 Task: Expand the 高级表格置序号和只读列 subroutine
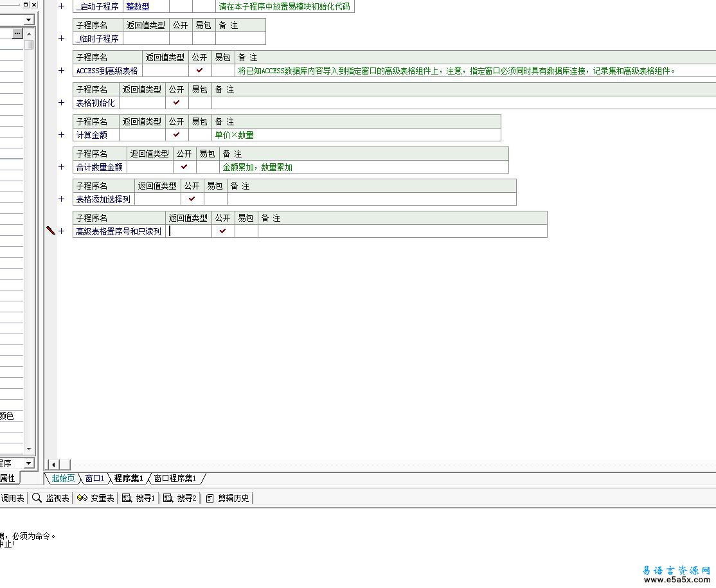click(61, 231)
